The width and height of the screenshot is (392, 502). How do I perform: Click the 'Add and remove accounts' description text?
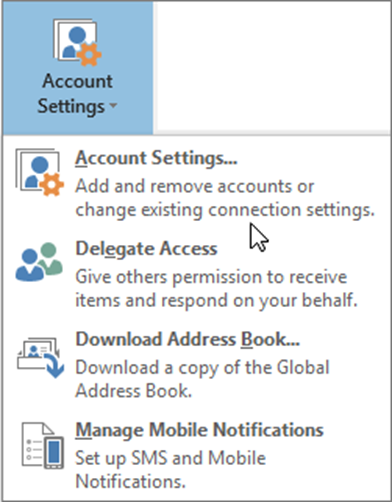pyautogui.click(x=195, y=186)
